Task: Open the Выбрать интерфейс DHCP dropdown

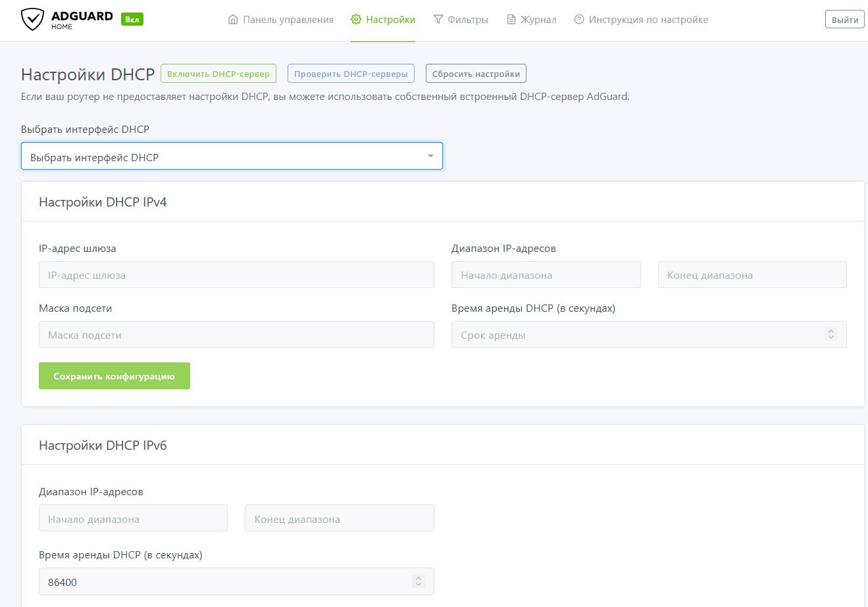Action: click(x=232, y=157)
